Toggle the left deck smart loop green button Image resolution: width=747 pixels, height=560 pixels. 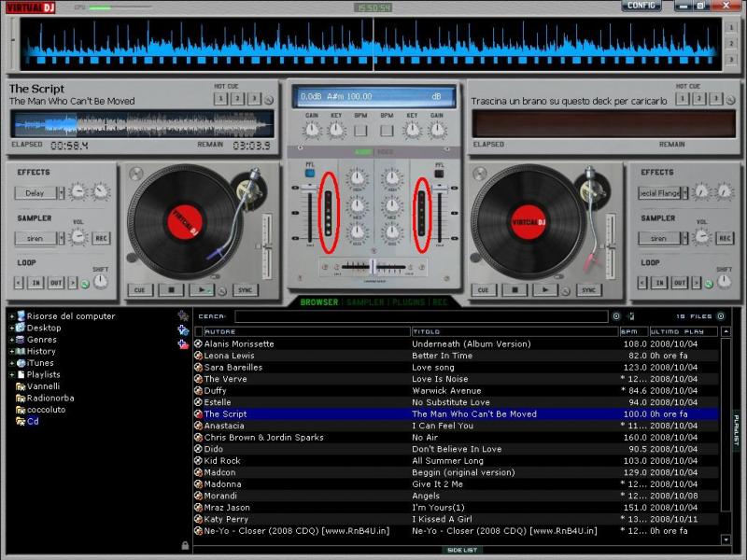click(x=85, y=285)
